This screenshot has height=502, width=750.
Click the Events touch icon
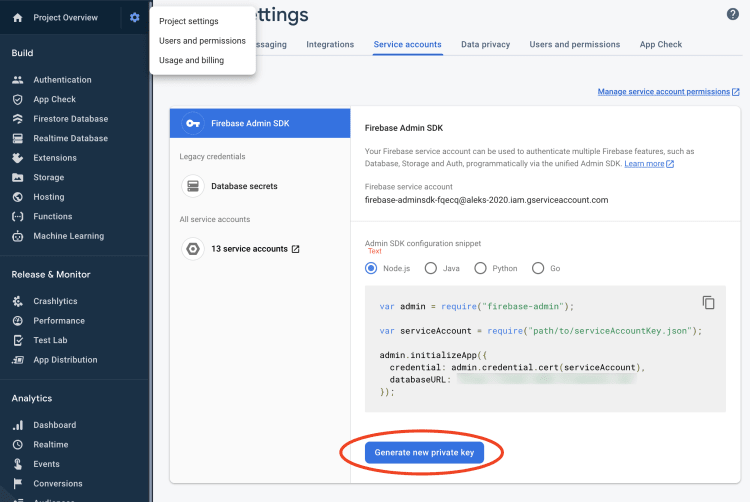point(18,464)
